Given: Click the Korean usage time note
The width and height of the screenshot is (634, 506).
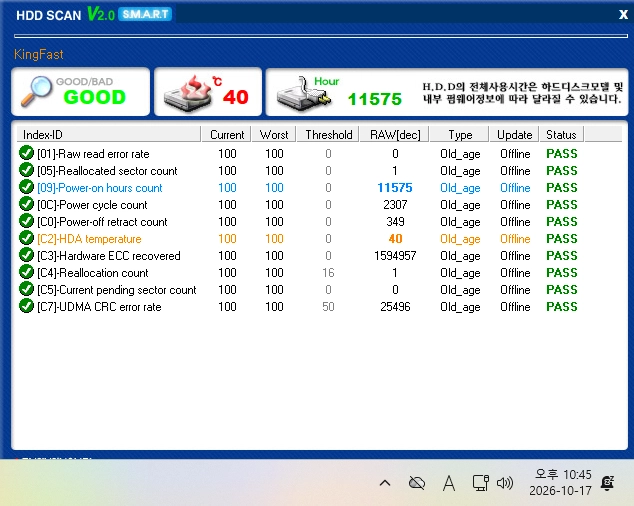Looking at the screenshot, I should (522, 93).
